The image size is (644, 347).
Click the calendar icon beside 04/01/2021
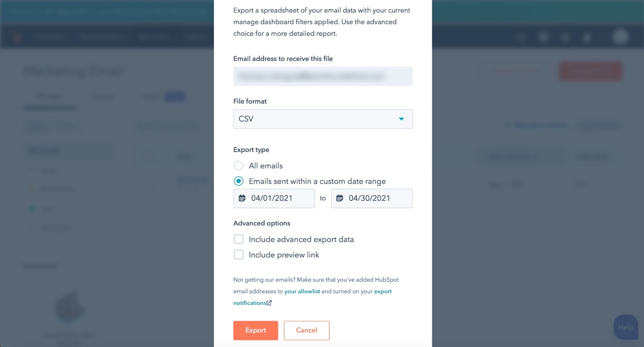coord(242,198)
